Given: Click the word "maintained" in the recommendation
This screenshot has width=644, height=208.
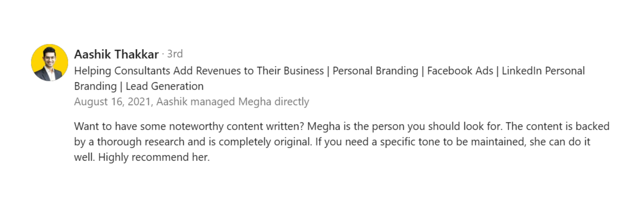Looking at the screenshot, I should (x=498, y=142).
